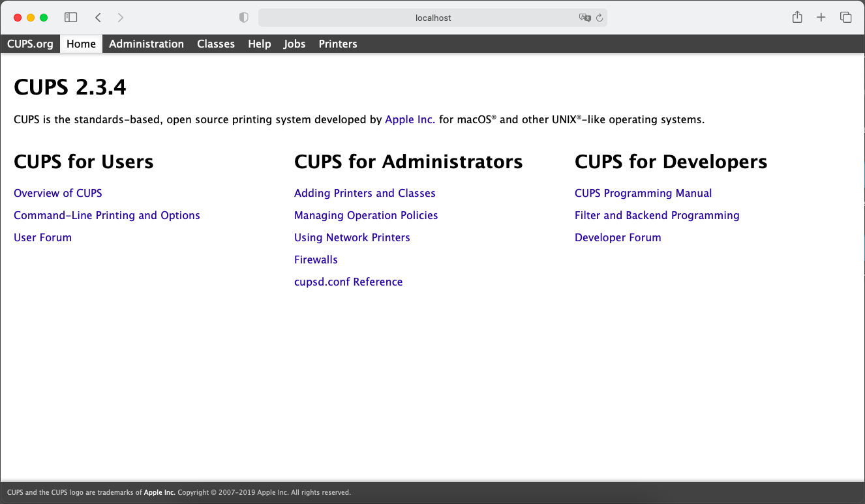Select the Classes tab
The width and height of the screenshot is (865, 504).
pos(215,44)
